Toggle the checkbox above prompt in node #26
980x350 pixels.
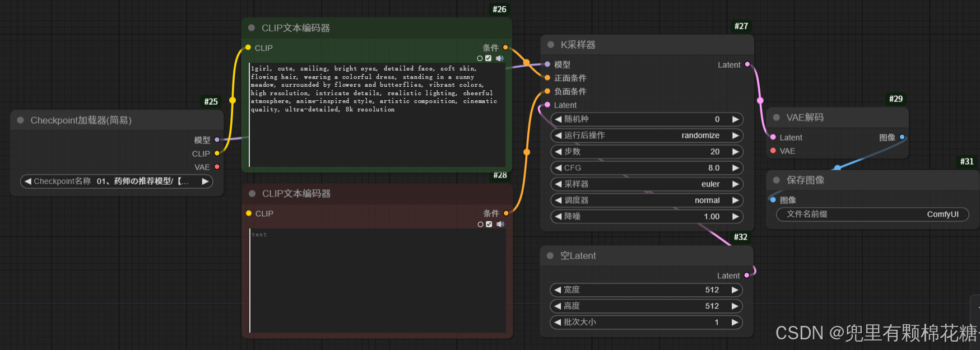(489, 58)
